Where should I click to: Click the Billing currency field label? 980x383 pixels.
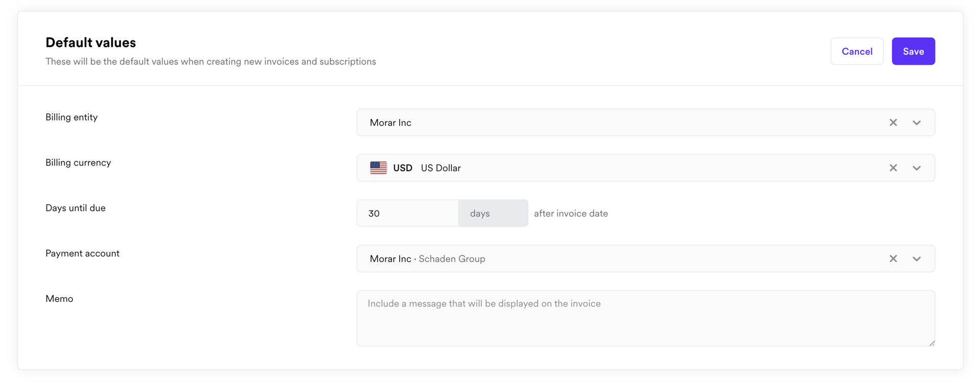[78, 162]
